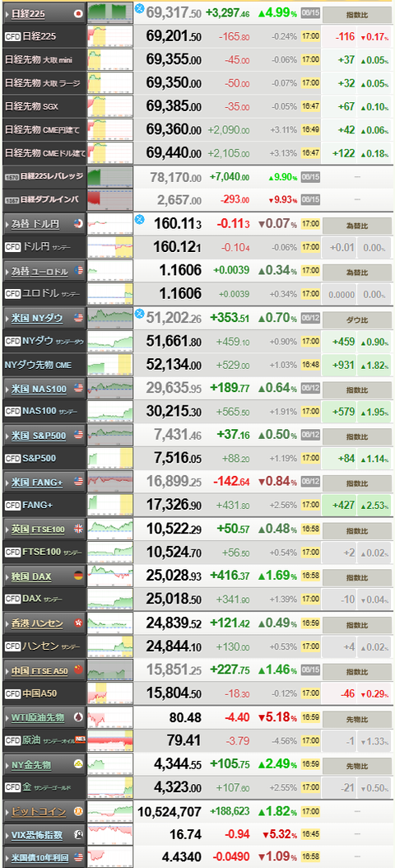Toggle the 先物比 button in the WTI原油先物 row
The height and width of the screenshot is (868, 395).
point(356,719)
